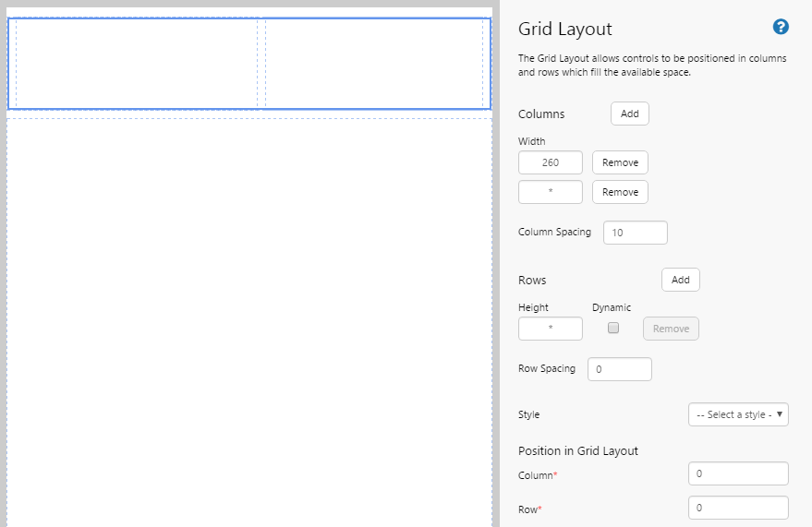Viewport: 812px width, 527px height.
Task: Click the Grid Layout panel heading
Action: pyautogui.click(x=565, y=30)
